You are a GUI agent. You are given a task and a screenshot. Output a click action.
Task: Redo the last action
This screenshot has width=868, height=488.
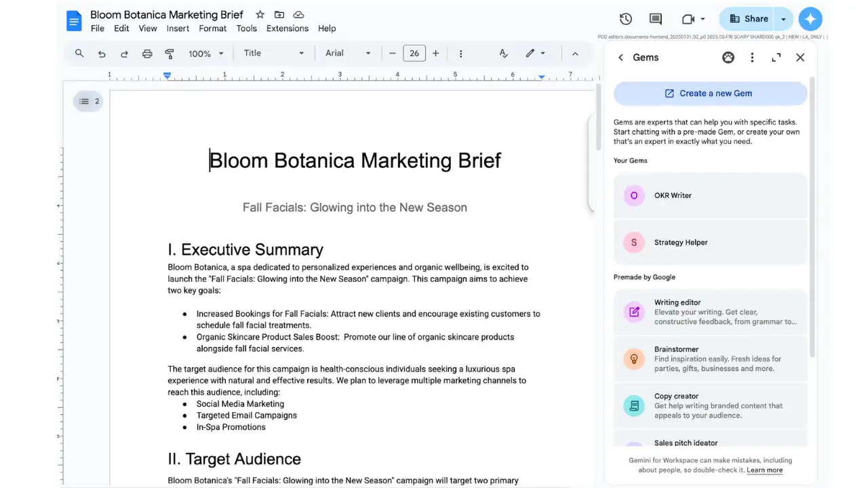pyautogui.click(x=124, y=54)
